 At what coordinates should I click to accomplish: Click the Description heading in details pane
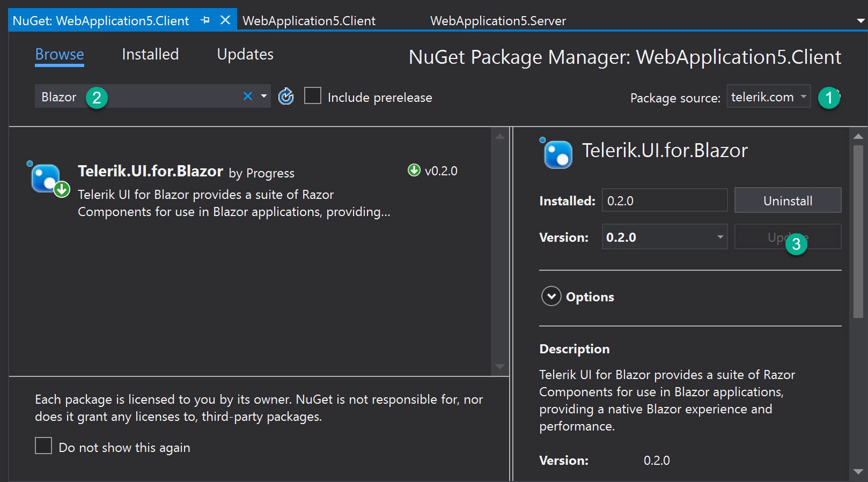(x=574, y=349)
